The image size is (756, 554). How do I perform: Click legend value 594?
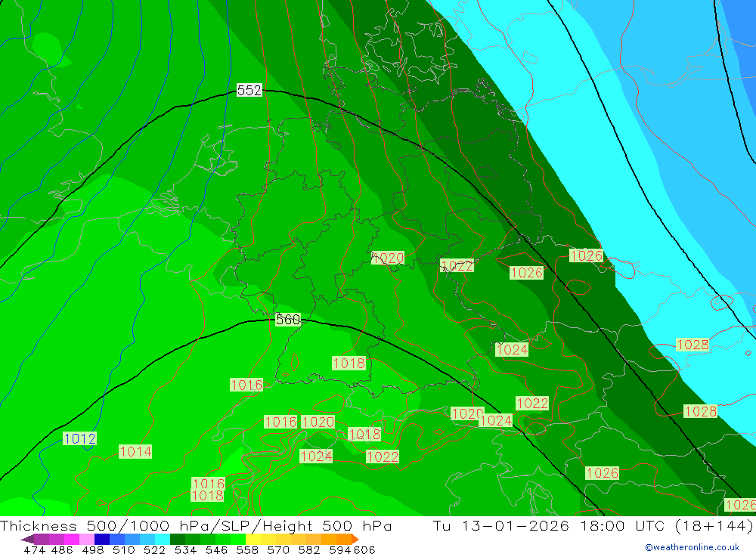tap(339, 549)
